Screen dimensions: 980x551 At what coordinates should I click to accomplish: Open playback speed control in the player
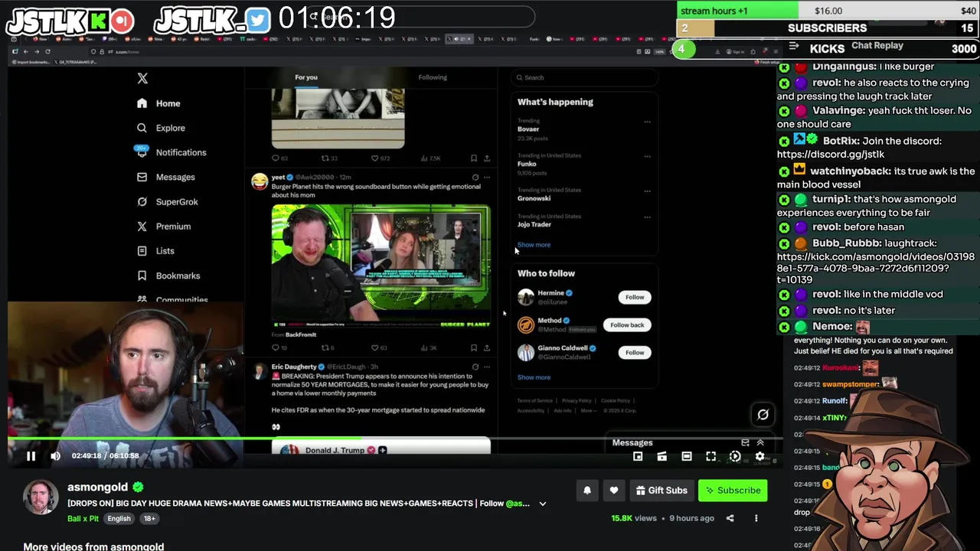coord(735,456)
